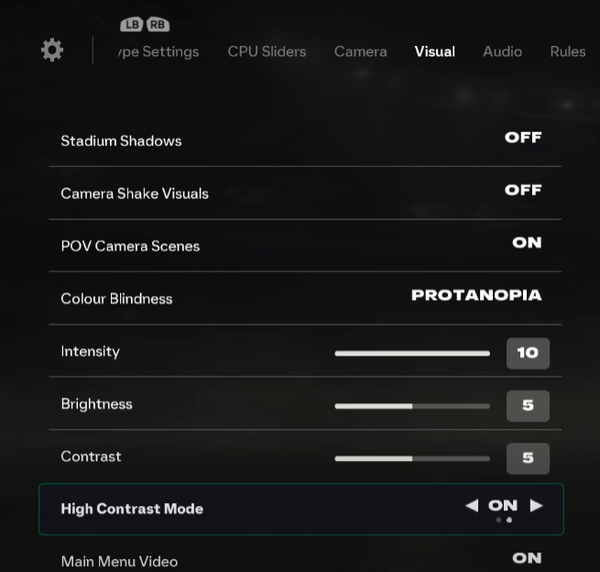Toggle Main Menu Video setting
Viewport: 600px width, 572px height.
pyautogui.click(x=527, y=558)
